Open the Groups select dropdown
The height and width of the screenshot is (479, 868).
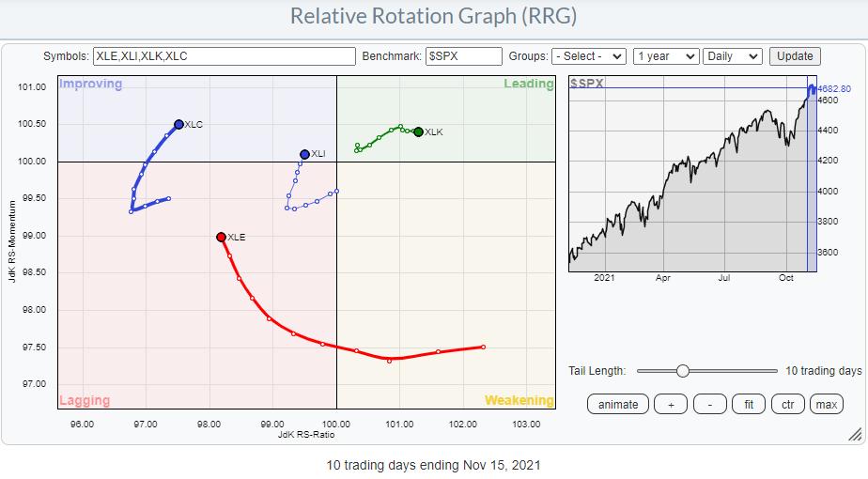[589, 56]
